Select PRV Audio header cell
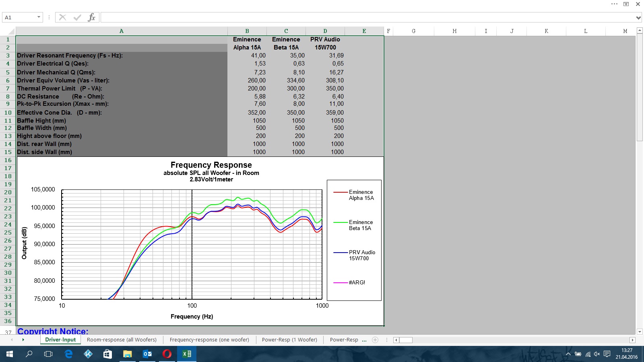Image resolution: width=644 pixels, height=362 pixels. (x=325, y=39)
